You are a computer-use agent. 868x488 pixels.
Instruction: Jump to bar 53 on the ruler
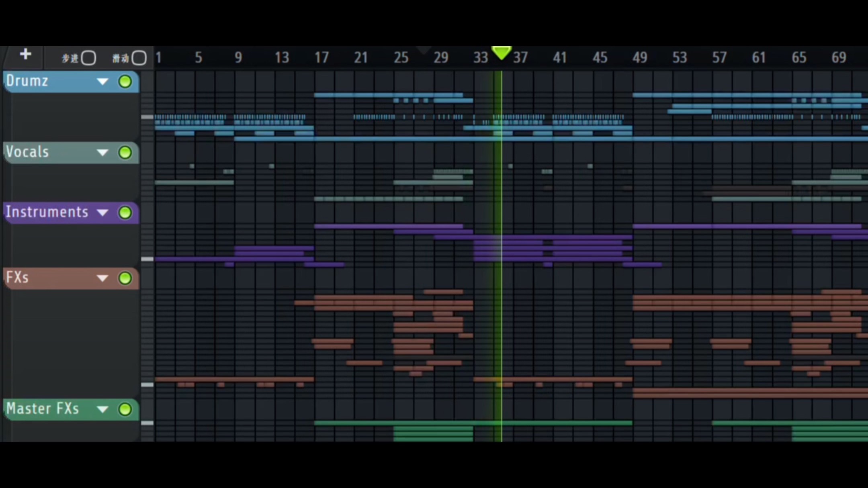click(x=680, y=58)
